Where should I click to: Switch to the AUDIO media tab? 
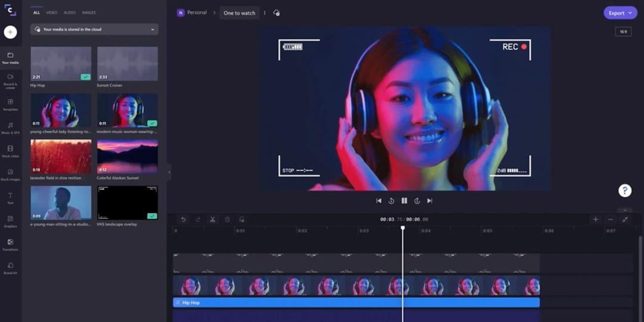coord(70,13)
